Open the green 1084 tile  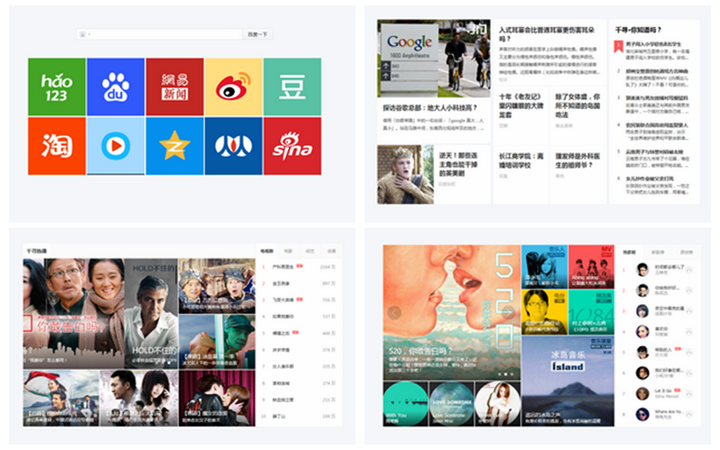tap(591, 312)
